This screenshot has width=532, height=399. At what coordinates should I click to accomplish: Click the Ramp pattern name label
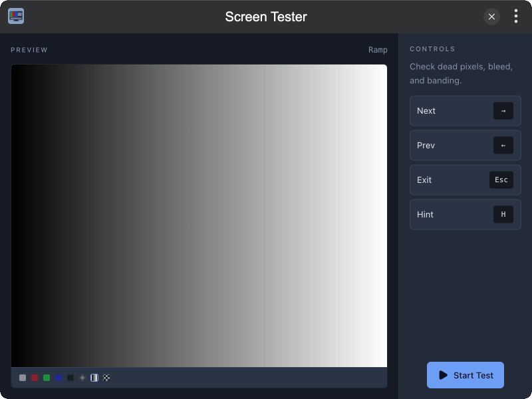(x=378, y=50)
